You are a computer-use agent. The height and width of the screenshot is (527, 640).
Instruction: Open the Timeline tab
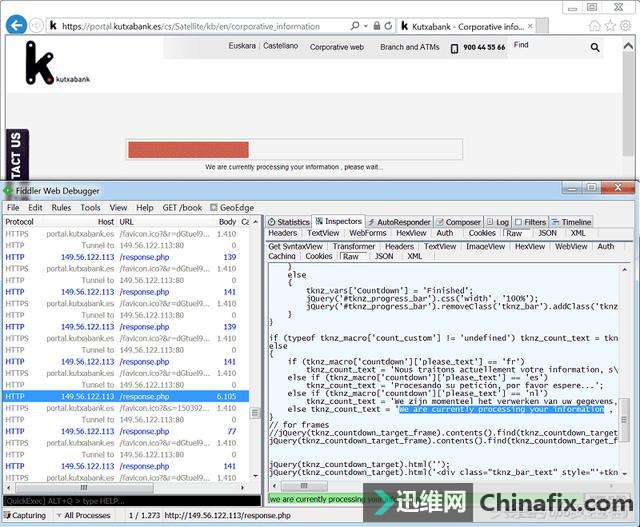tap(571, 222)
